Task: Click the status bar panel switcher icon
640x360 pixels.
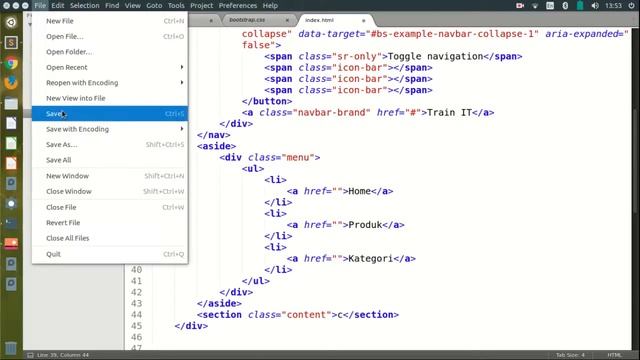Action: [x=30, y=355]
